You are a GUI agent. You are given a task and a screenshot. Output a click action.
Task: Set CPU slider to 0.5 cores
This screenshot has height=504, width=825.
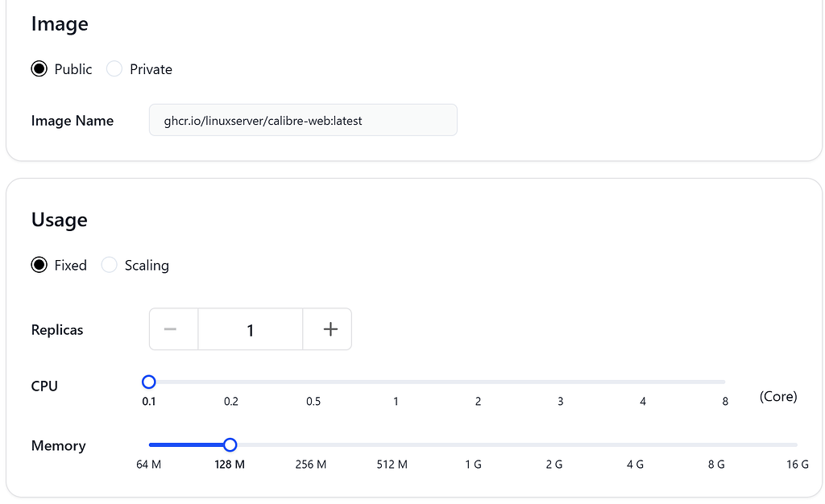pyautogui.click(x=313, y=382)
